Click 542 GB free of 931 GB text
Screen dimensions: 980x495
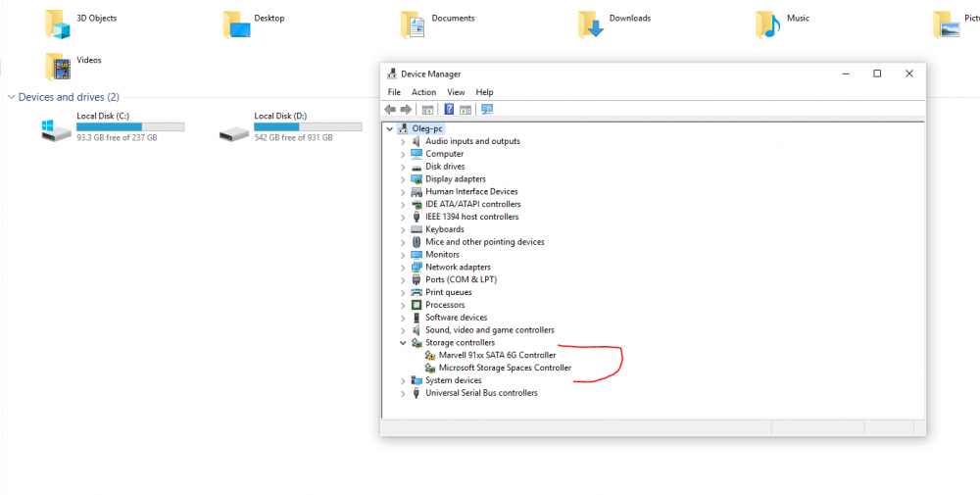[293, 137]
